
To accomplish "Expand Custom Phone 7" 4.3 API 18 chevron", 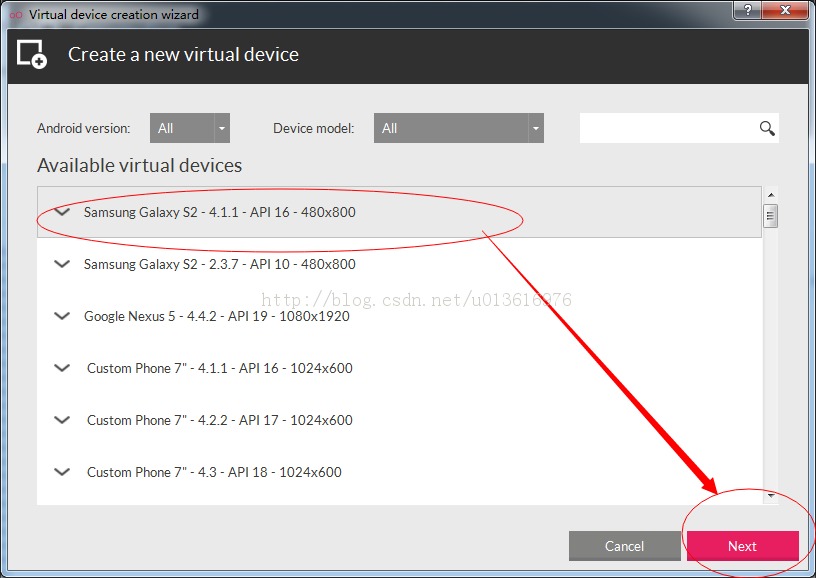I will point(62,472).
